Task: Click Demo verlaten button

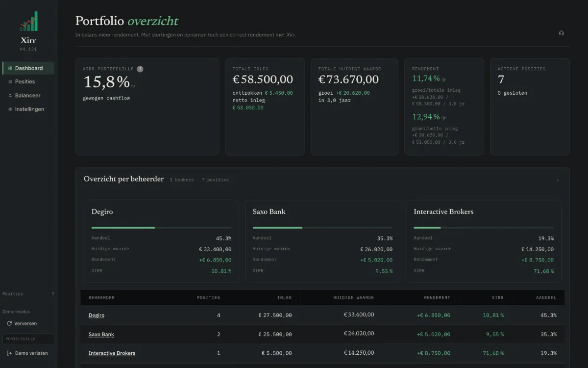Action: [28, 353]
